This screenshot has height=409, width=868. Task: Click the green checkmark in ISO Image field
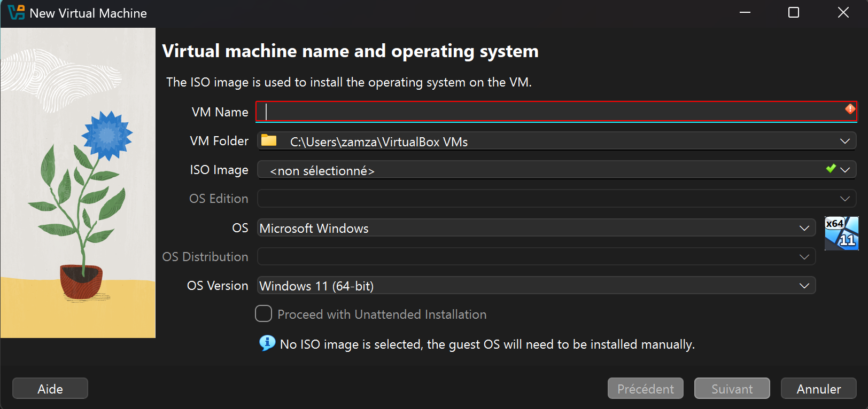(831, 169)
